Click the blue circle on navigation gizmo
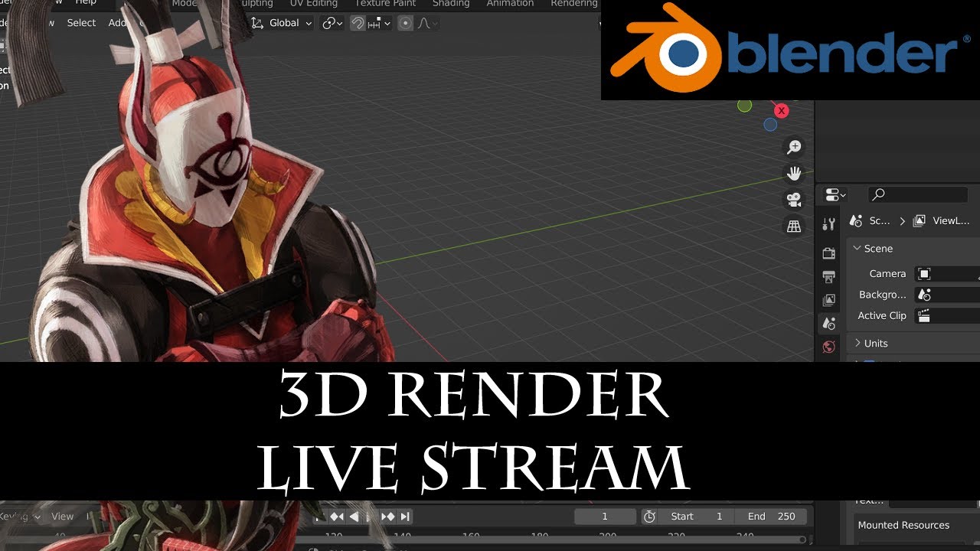Screen dimensions: 980x551 [770, 125]
